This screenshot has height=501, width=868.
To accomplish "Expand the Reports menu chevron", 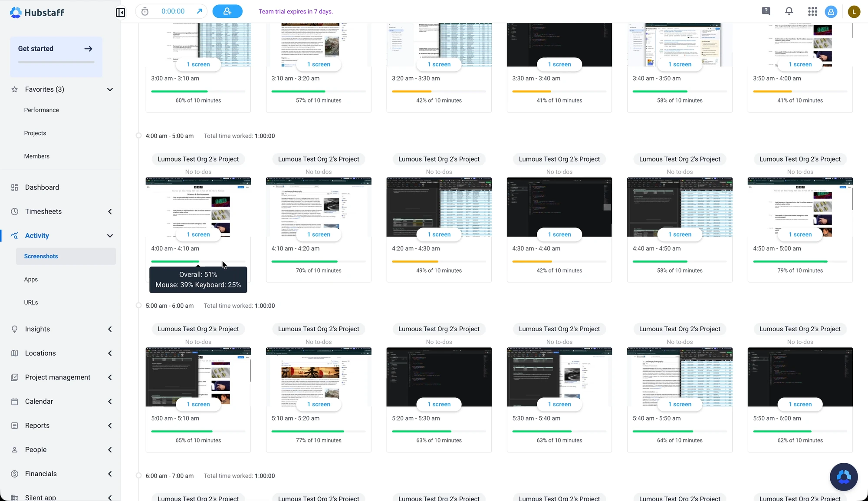I will (x=110, y=425).
